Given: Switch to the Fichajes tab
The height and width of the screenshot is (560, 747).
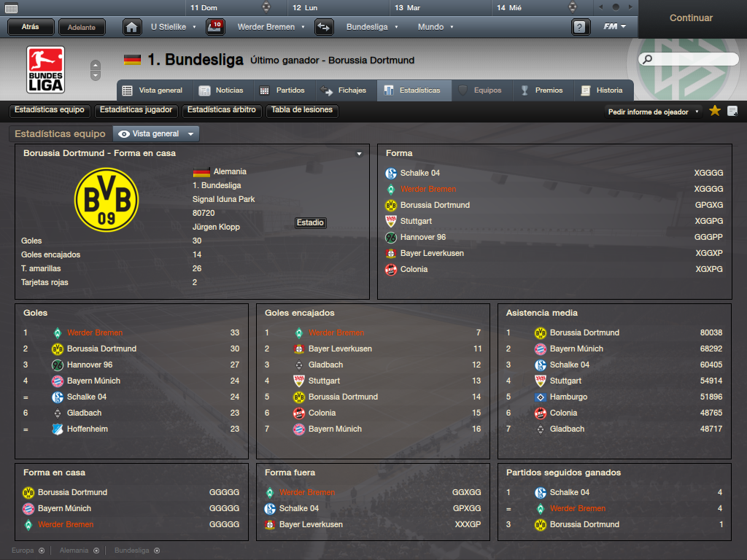Looking at the screenshot, I should 344,90.
